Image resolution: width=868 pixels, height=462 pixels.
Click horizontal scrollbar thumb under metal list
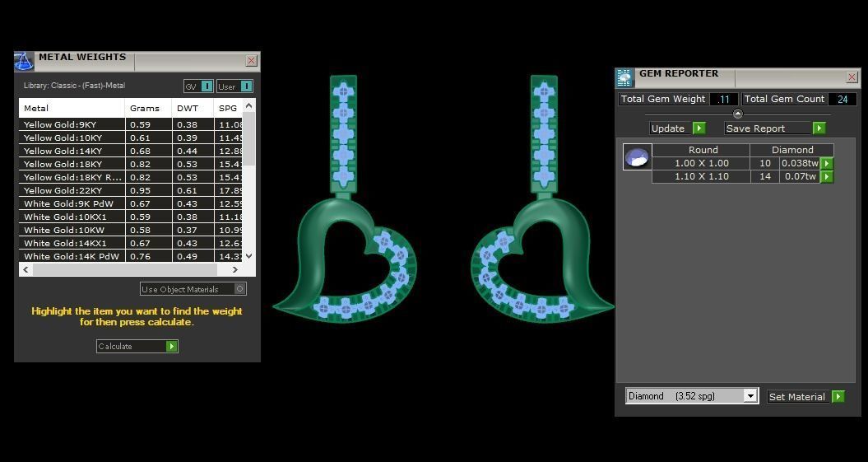click(124, 270)
